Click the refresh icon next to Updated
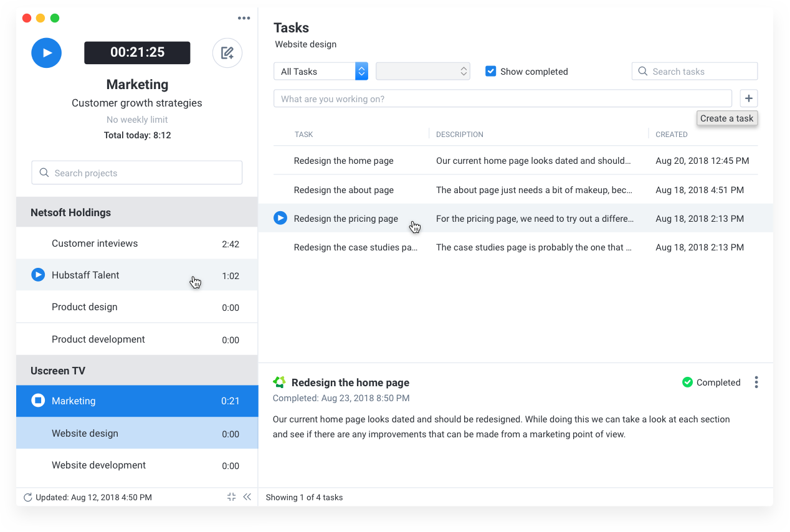Screen dimensions: 790x532 (x=27, y=497)
